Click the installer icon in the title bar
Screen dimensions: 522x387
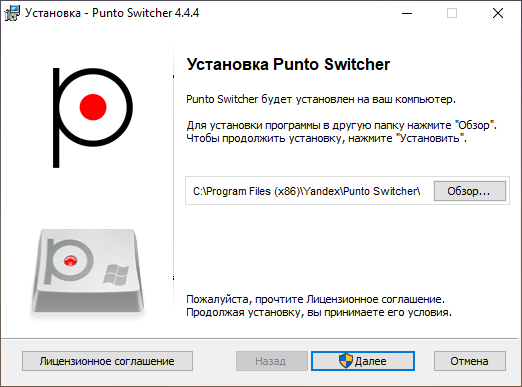(x=12, y=13)
